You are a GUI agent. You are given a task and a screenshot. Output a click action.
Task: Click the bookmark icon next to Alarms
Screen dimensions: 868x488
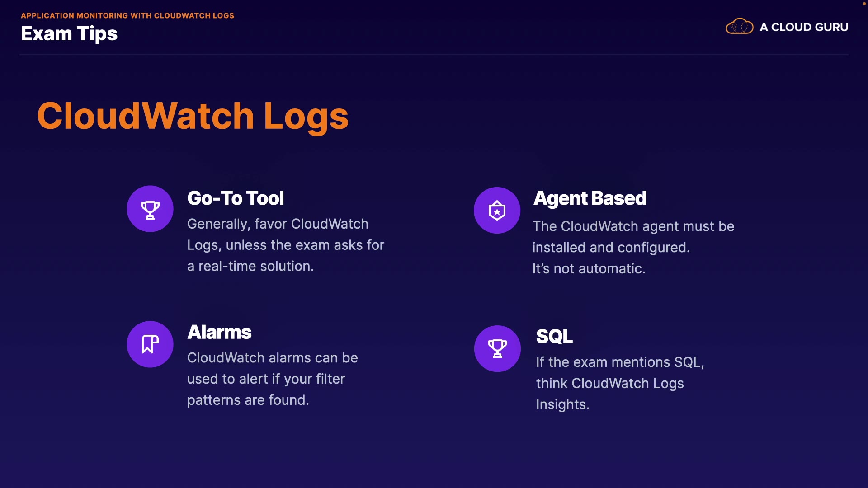coord(150,344)
